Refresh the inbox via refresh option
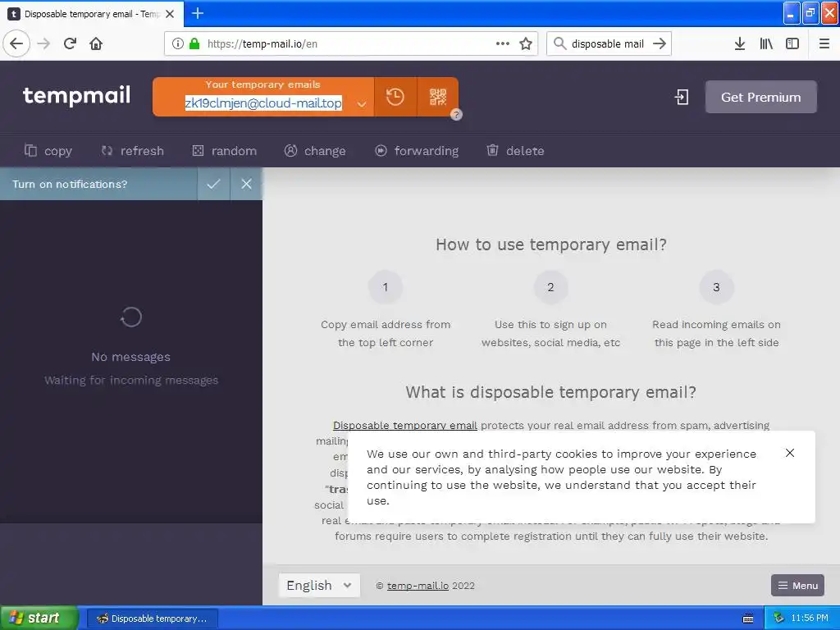This screenshot has width=840, height=630. [x=132, y=151]
